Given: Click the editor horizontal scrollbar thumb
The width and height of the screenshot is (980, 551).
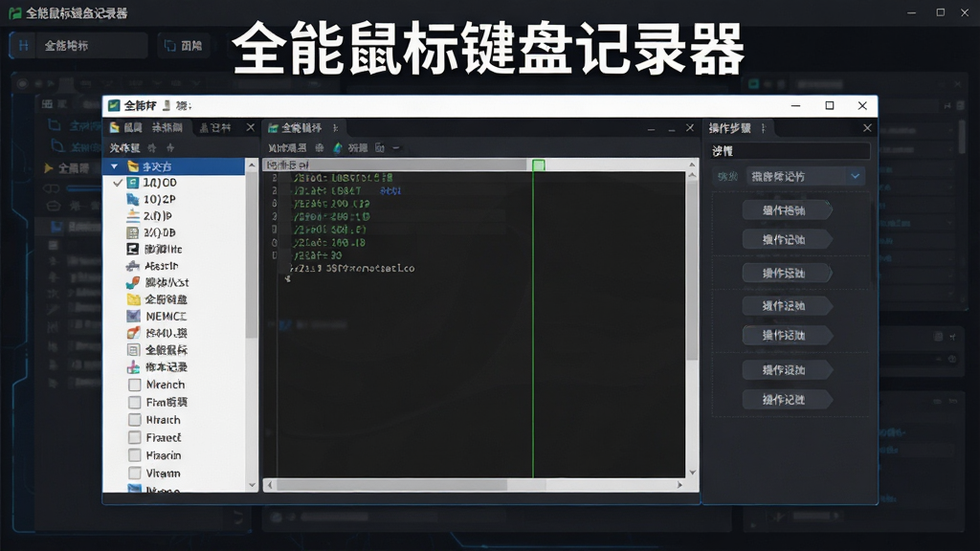Looking at the screenshot, I should [x=391, y=485].
